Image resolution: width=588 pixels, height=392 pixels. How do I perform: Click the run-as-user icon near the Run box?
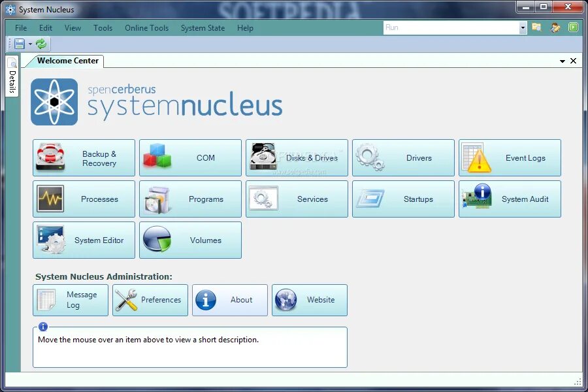[555, 27]
